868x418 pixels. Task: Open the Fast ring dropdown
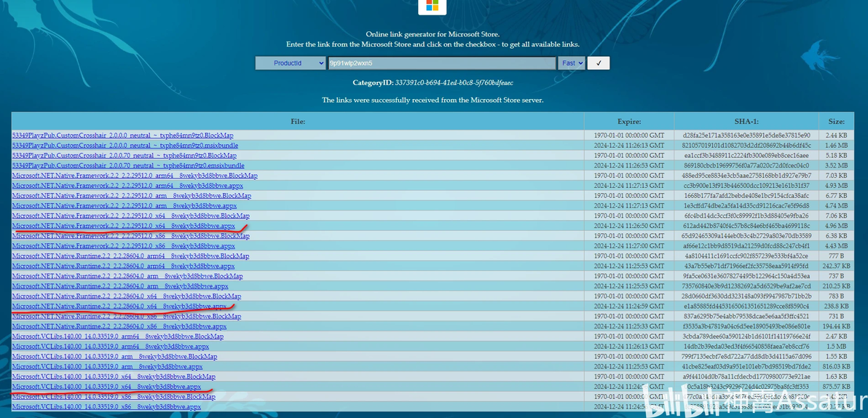point(572,63)
